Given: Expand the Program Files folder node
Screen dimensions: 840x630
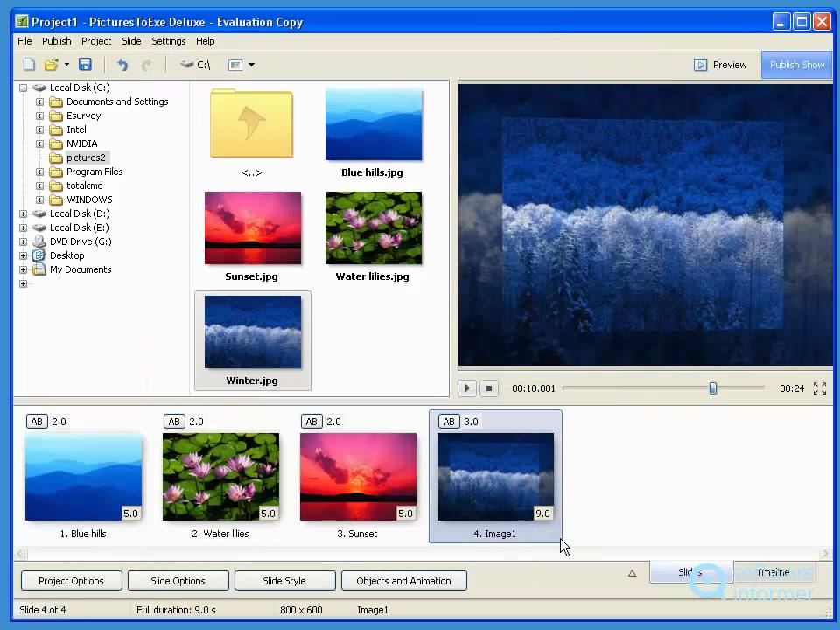Looking at the screenshot, I should pyautogui.click(x=39, y=172).
